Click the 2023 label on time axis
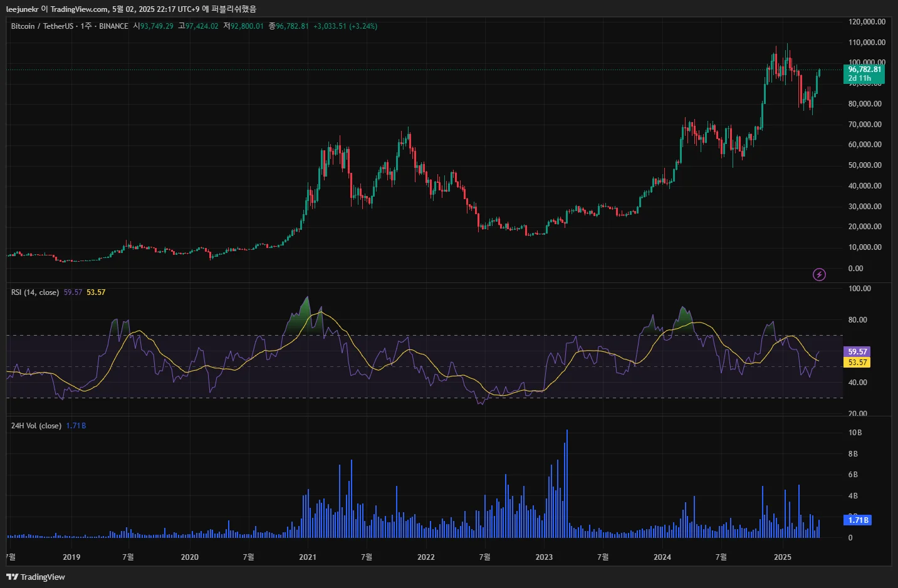The height and width of the screenshot is (588, 898). pos(544,557)
